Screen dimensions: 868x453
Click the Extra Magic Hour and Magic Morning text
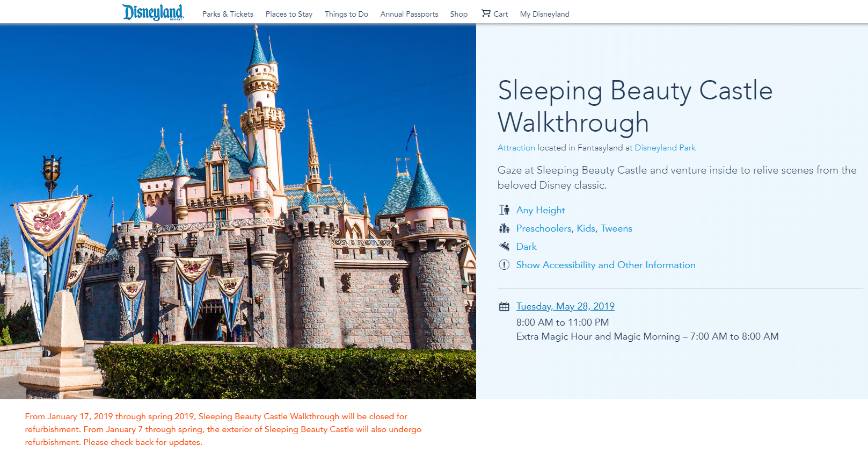click(x=647, y=336)
